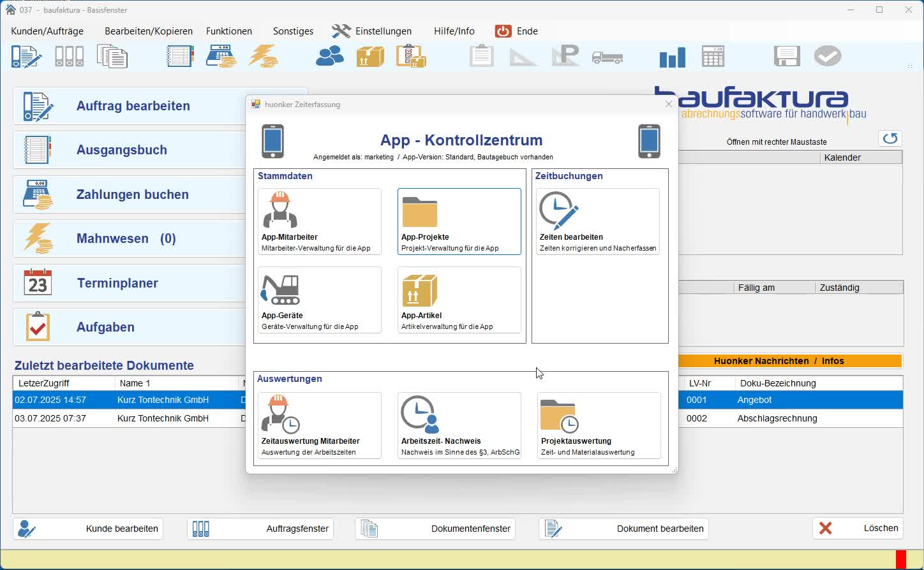Open App-Mitarbeiter employee management tile
924x570 pixels.
coord(319,221)
